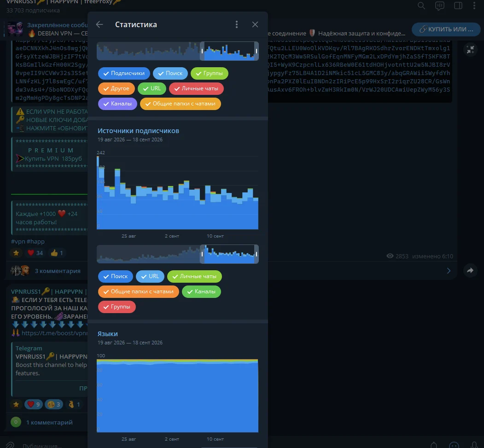Screen dimensions: 484x448
Task: Toggle the red Личные чаты chip
Action: point(196,88)
